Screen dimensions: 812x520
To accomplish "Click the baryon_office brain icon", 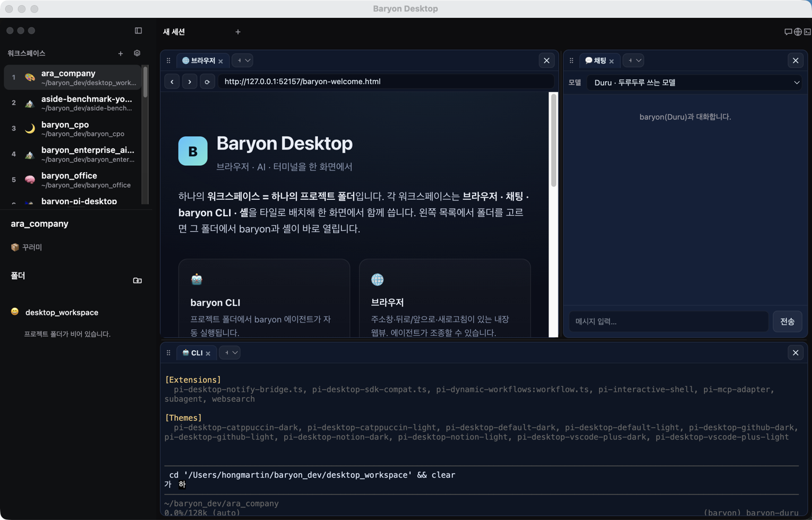I will [x=30, y=180].
